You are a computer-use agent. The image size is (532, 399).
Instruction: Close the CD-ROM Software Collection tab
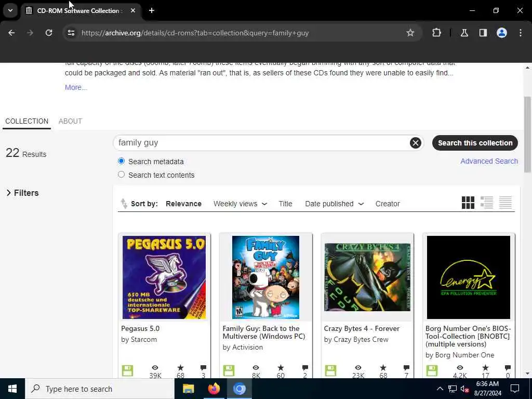(x=133, y=10)
